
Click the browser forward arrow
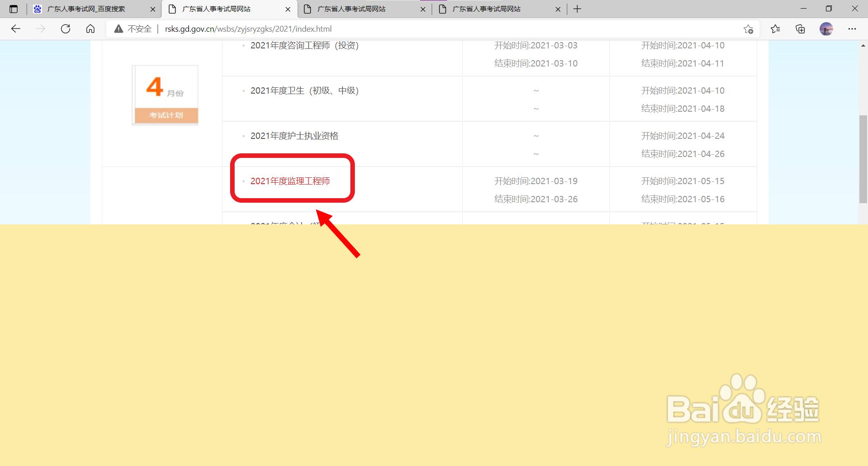click(41, 29)
